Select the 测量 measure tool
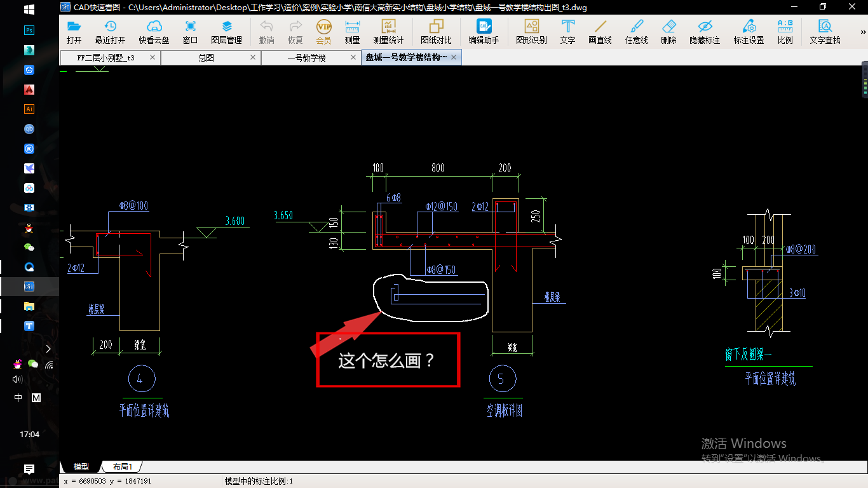The image size is (868, 488). coord(352,32)
